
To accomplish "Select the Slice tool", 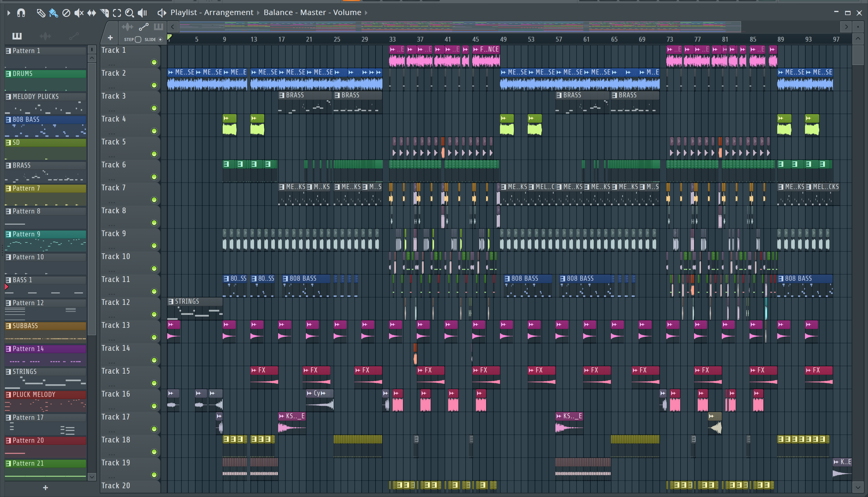I will coord(104,13).
